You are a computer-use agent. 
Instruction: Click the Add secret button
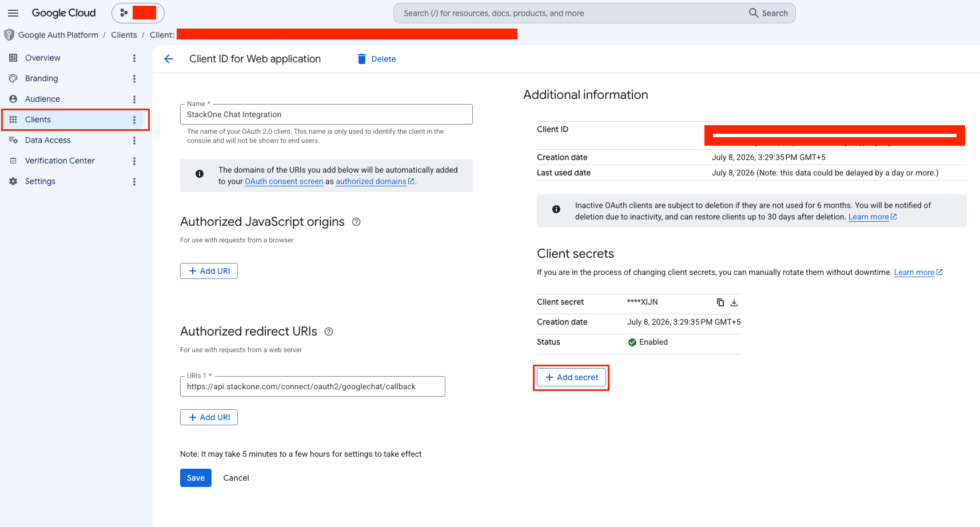point(571,377)
